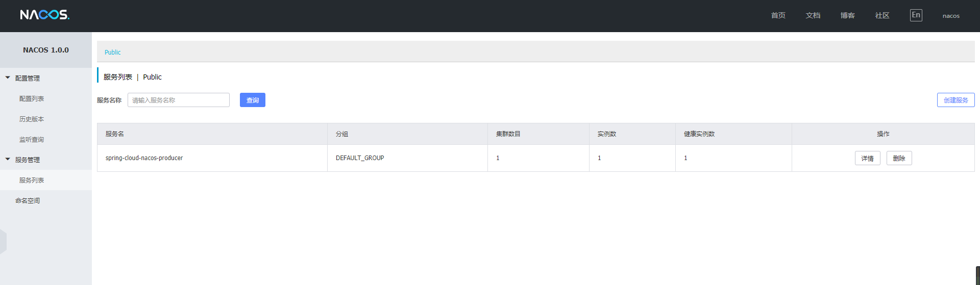Go to 监听查询 in the sidebar
The height and width of the screenshot is (285, 980).
click(x=32, y=139)
